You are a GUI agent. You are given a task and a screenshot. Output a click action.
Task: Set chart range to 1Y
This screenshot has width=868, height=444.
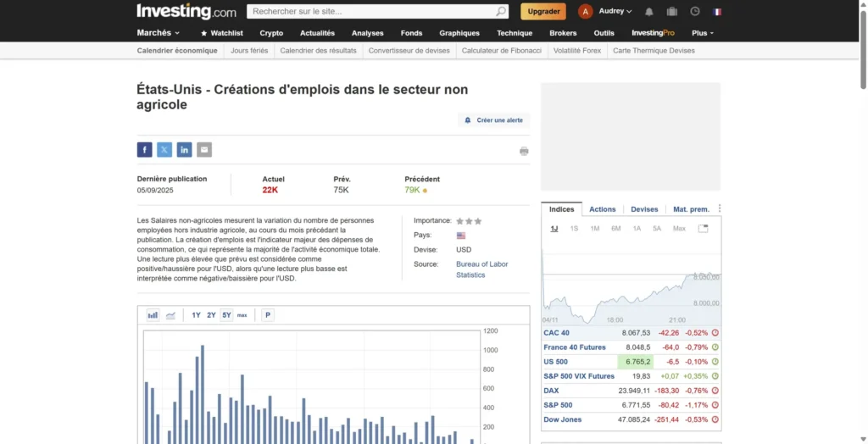point(196,315)
